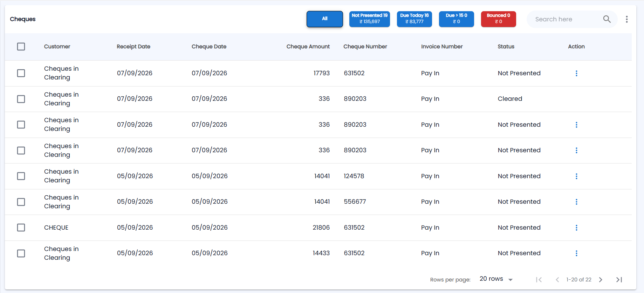Show All cheques filter
The height and width of the screenshot is (293, 644).
coord(325,19)
